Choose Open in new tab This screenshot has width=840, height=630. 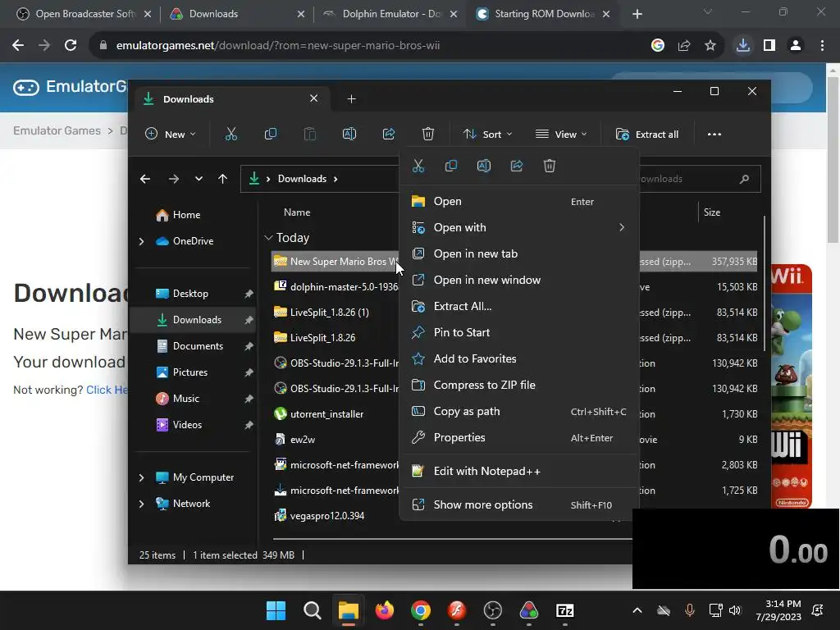518,254
